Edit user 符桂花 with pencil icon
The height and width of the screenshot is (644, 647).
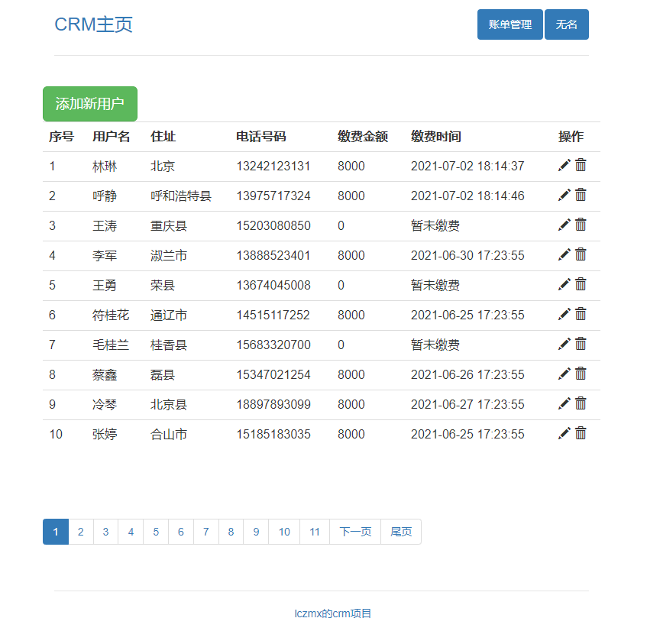pos(564,314)
